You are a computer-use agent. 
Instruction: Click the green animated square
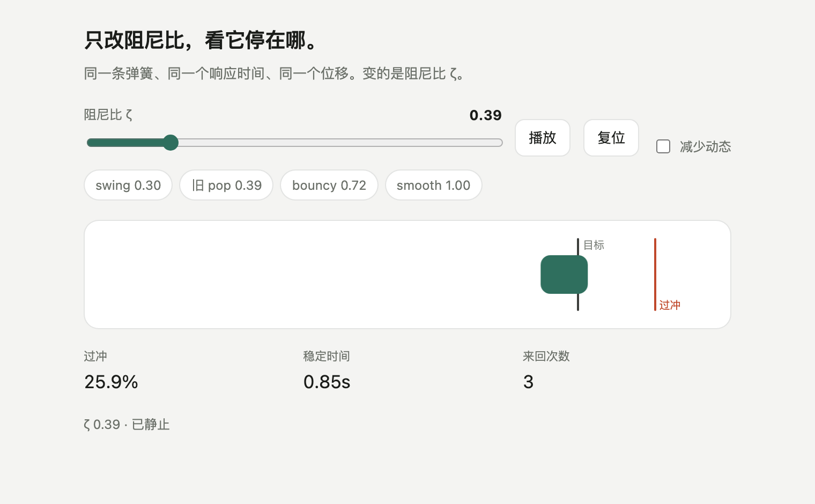pyautogui.click(x=564, y=275)
